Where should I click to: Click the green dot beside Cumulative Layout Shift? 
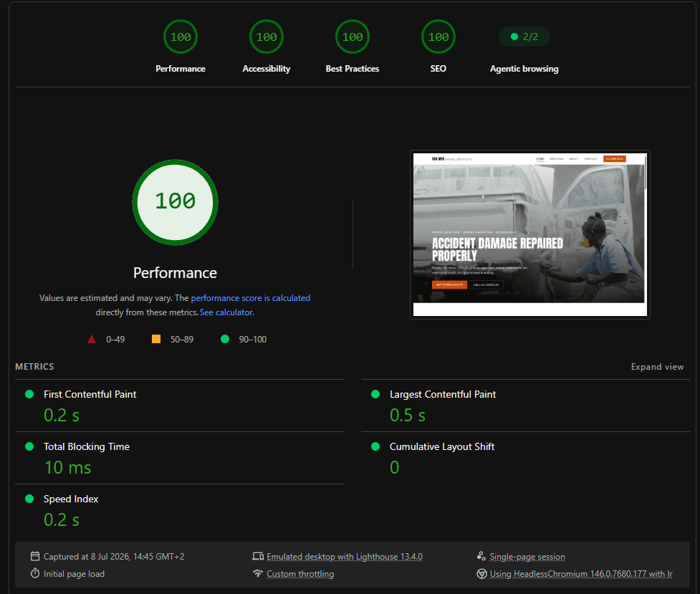(375, 446)
